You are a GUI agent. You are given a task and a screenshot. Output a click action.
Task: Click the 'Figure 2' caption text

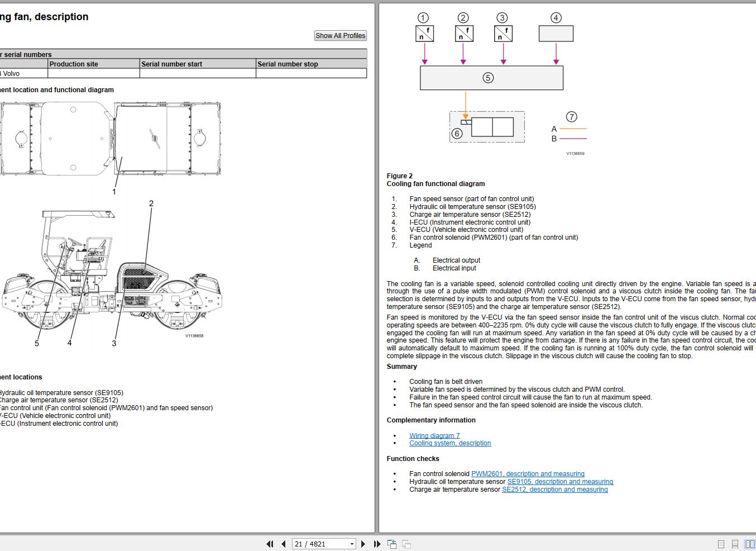400,176
